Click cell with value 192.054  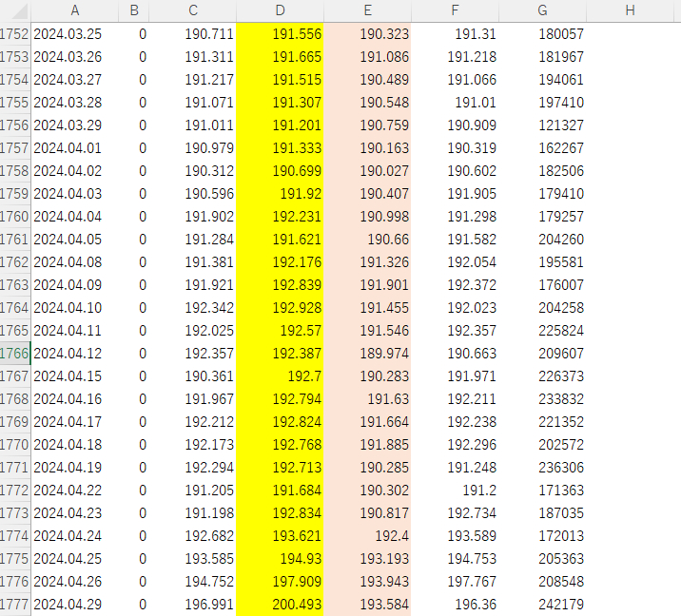[455, 262]
